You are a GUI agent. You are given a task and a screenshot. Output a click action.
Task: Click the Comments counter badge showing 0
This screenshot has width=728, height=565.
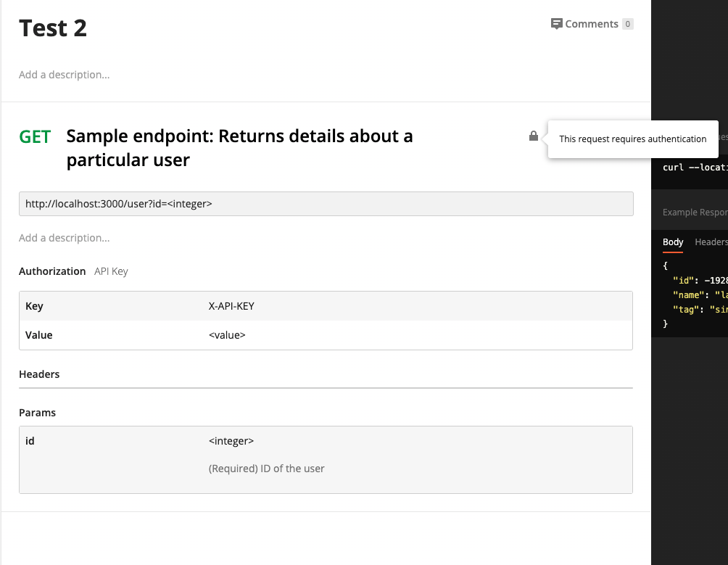pyautogui.click(x=629, y=23)
